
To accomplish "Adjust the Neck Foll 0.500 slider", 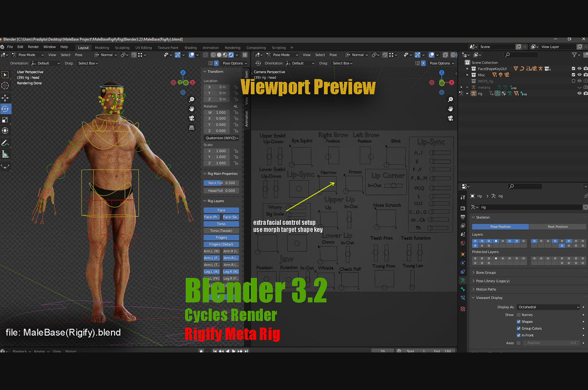I will coord(221,183).
